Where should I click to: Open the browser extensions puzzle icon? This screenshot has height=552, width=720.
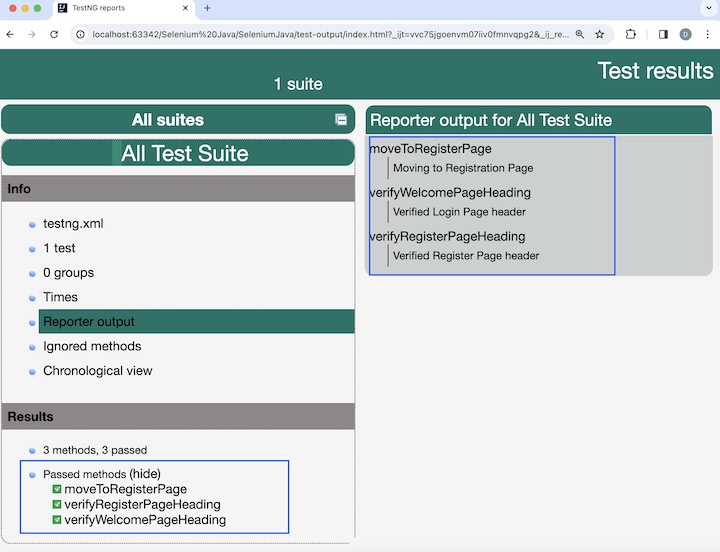click(630, 34)
